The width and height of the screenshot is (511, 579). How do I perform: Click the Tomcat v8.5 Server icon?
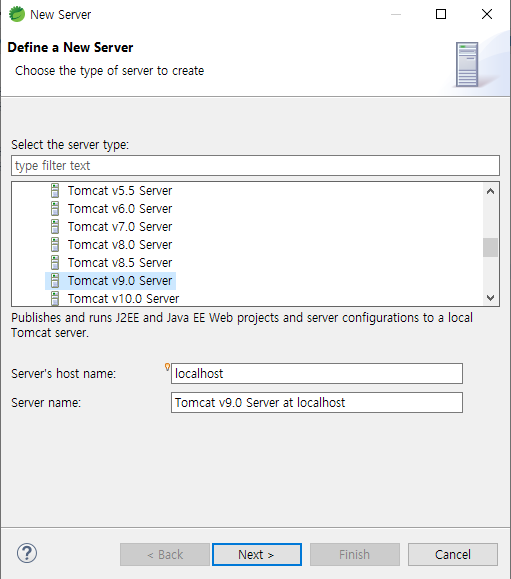55,263
